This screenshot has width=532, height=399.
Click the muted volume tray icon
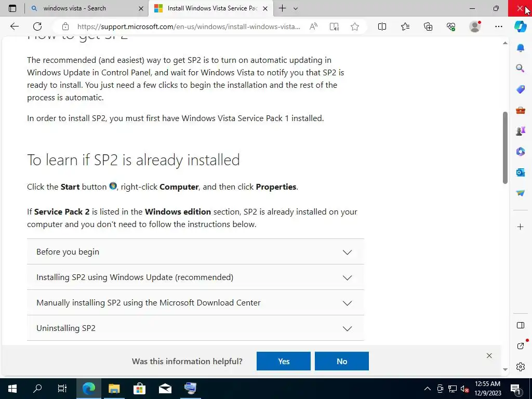[x=464, y=389]
